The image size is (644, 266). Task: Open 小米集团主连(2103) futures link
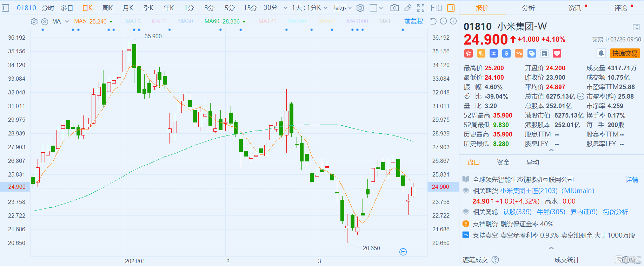click(x=529, y=191)
